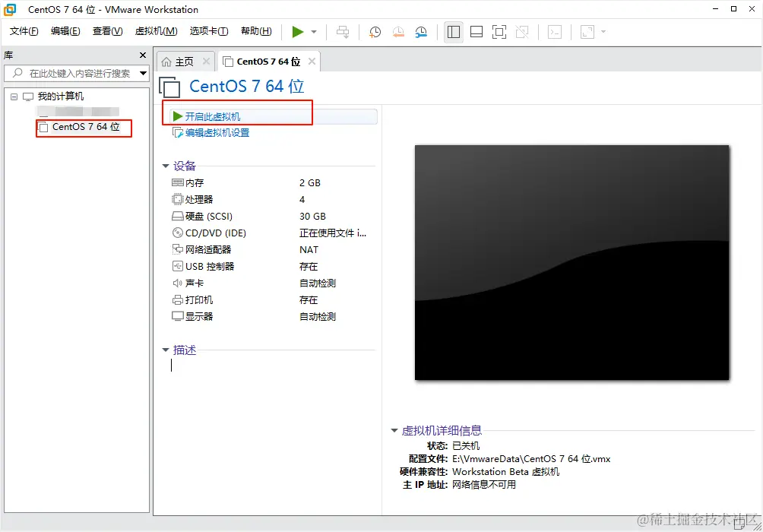Take a snapshot with the clock-plus icon

(375, 32)
